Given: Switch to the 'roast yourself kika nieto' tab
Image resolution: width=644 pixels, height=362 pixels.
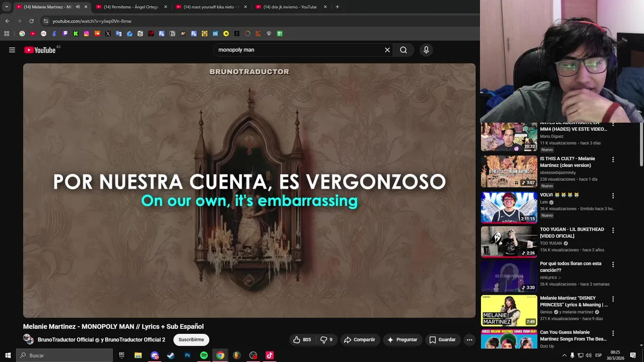Looking at the screenshot, I should [x=210, y=7].
